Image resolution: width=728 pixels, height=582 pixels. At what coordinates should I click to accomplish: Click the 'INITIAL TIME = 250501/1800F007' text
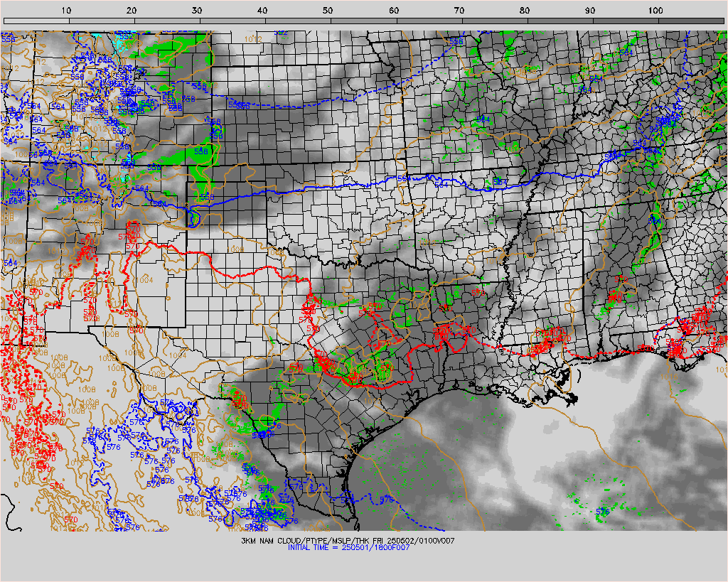tap(348, 547)
